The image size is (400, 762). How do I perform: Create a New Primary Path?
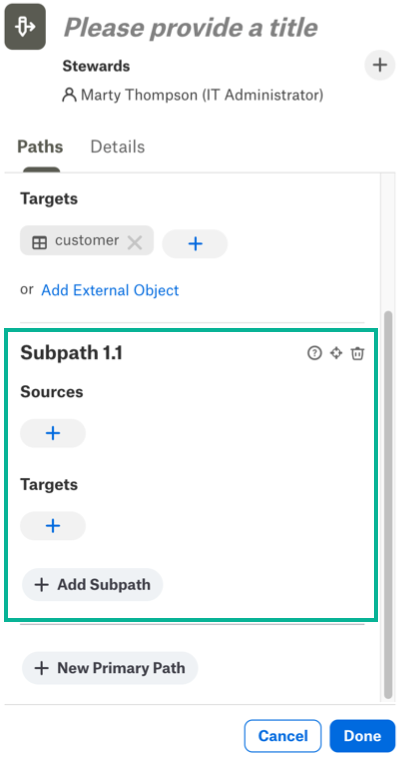click(x=110, y=668)
